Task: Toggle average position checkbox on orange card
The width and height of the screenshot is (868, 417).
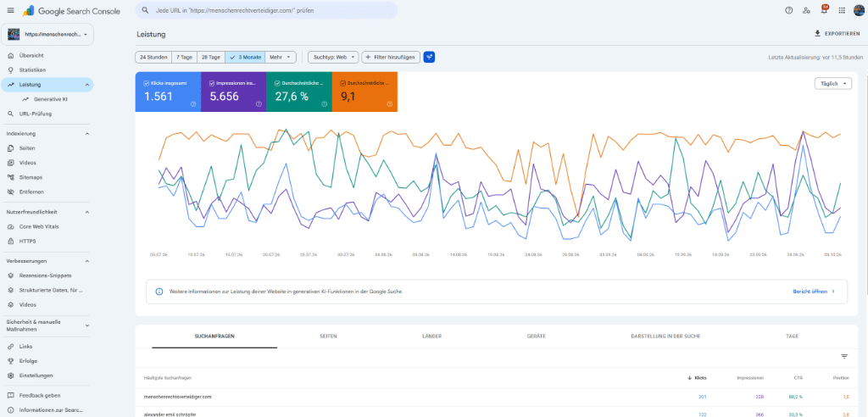Action: click(342, 83)
